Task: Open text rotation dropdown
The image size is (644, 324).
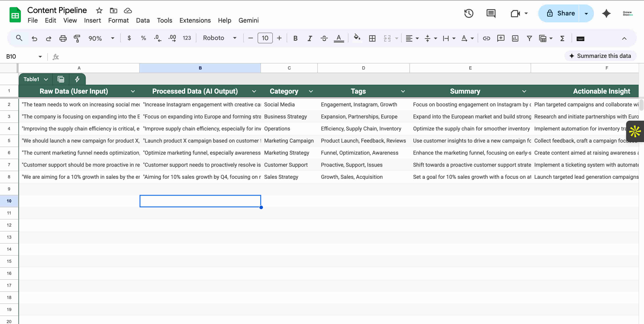Action: 467,38
